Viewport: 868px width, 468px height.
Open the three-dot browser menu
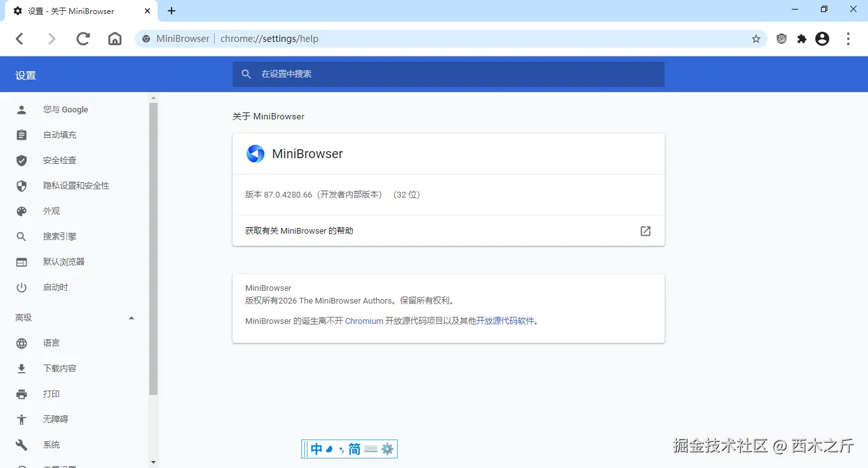pyautogui.click(x=848, y=39)
